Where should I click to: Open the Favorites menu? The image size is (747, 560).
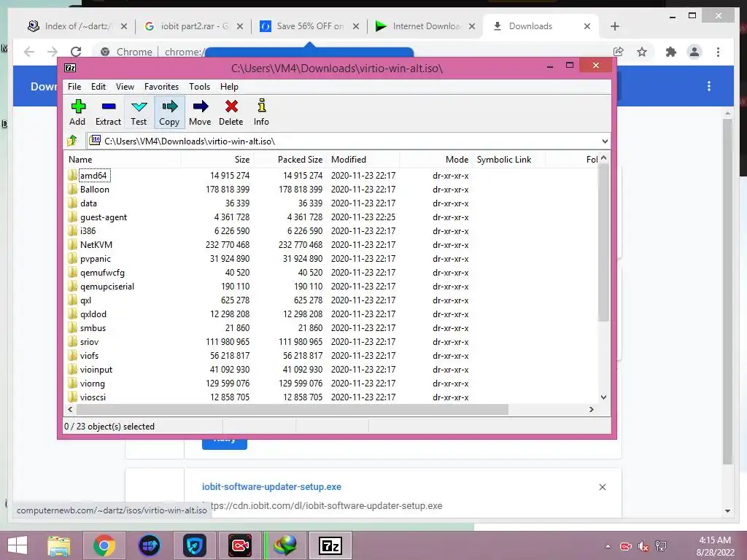pos(161,87)
